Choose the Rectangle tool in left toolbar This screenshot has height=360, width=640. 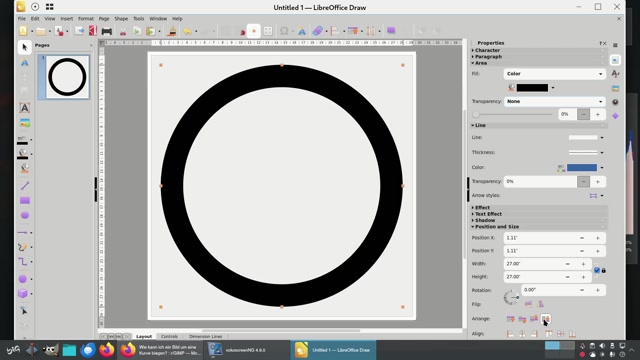point(24,200)
